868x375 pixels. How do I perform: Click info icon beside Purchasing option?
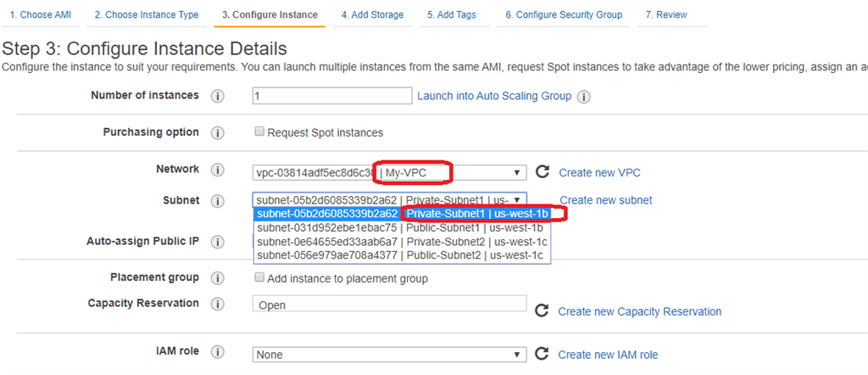click(217, 133)
